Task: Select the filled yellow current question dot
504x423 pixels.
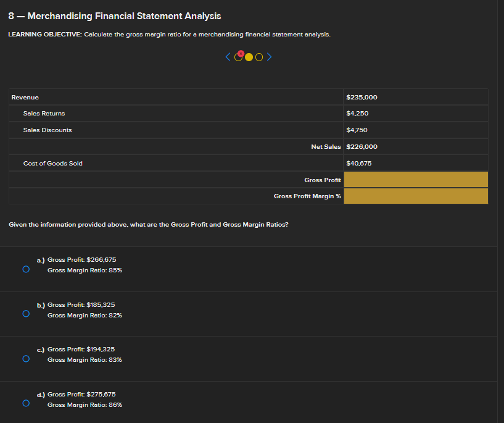Action: [x=249, y=58]
